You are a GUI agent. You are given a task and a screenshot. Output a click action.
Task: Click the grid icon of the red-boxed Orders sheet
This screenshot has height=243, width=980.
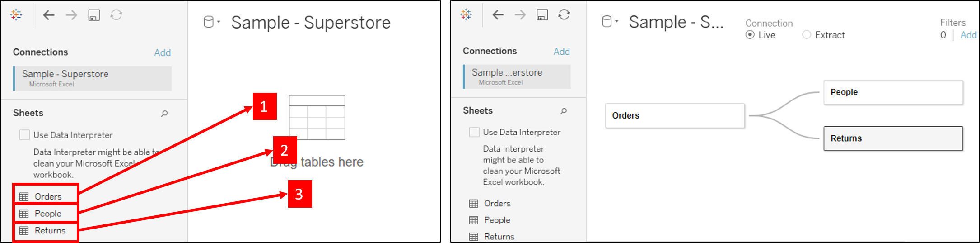24,197
